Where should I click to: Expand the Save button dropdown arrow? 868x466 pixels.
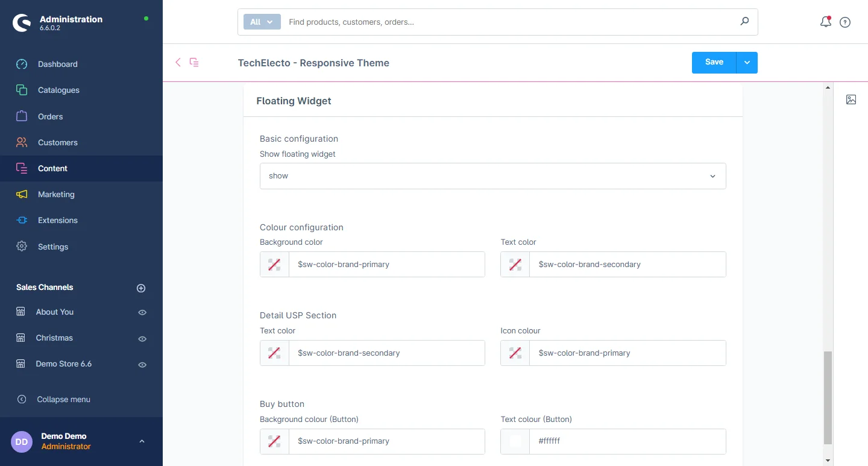point(747,63)
